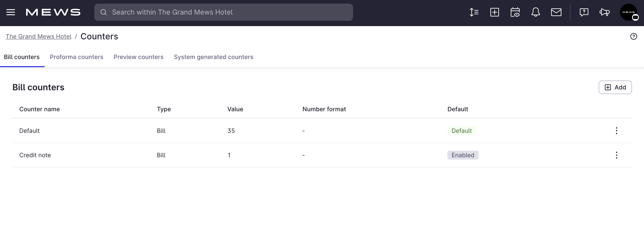Click the green Default status badge
Screen dimensions: 644x252
[x=461, y=131]
